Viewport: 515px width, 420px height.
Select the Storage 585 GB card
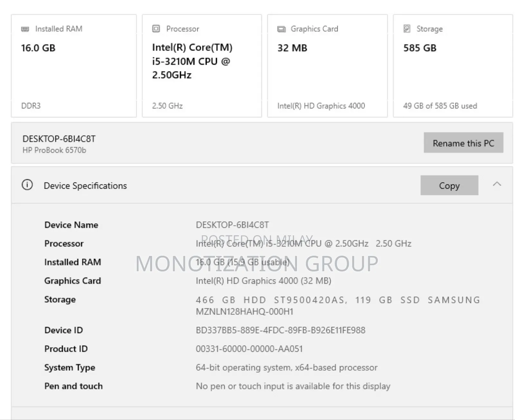point(453,66)
